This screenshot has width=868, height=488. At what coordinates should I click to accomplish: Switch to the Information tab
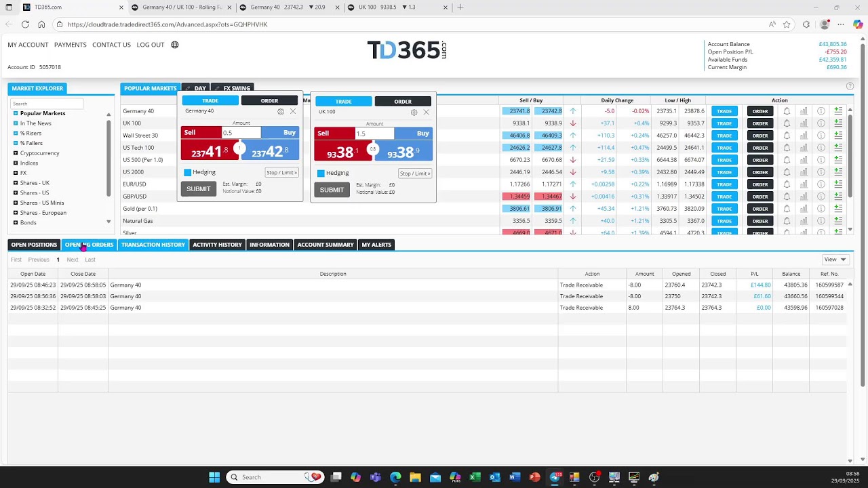click(269, 245)
